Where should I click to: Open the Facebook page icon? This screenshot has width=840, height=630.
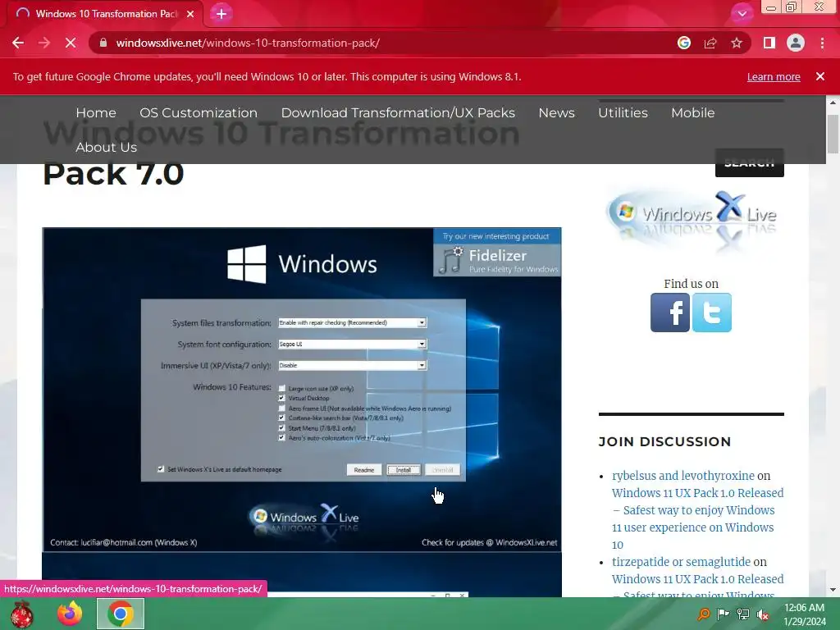coord(670,313)
